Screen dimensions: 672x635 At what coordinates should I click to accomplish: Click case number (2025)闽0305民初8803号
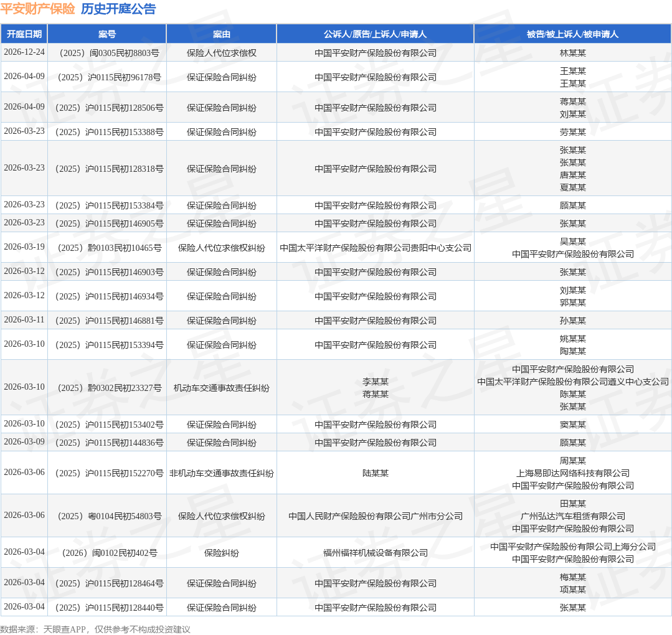tap(106, 53)
